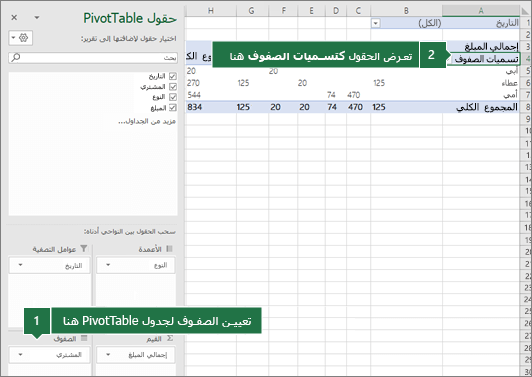Viewport: 532px width, 377px height.
Task: Toggle the المبلغ field checkbox
Action: click(x=173, y=108)
